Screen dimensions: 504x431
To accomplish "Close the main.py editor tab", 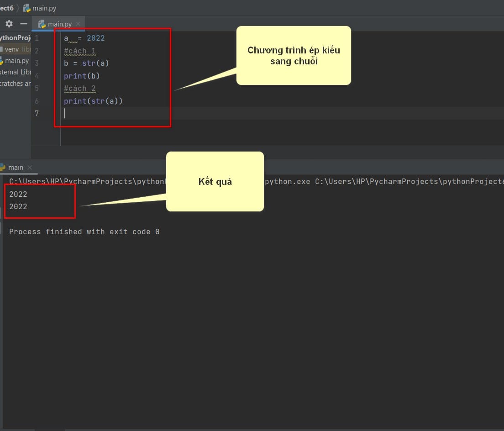I will pyautogui.click(x=78, y=24).
